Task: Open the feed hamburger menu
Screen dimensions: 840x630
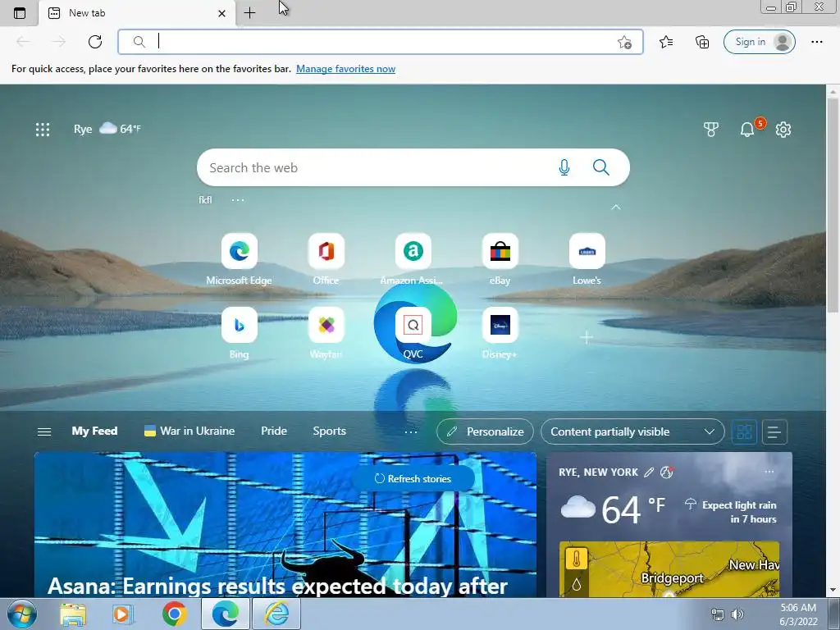Action: [44, 431]
